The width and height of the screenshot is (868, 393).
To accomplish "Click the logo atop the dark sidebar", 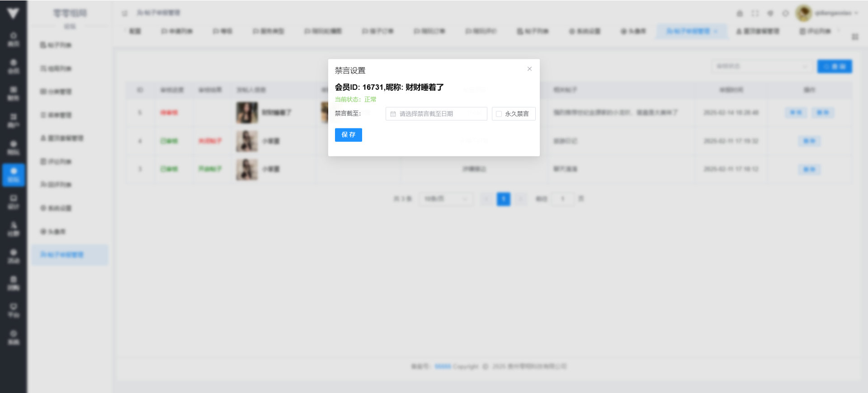I will (x=13, y=14).
